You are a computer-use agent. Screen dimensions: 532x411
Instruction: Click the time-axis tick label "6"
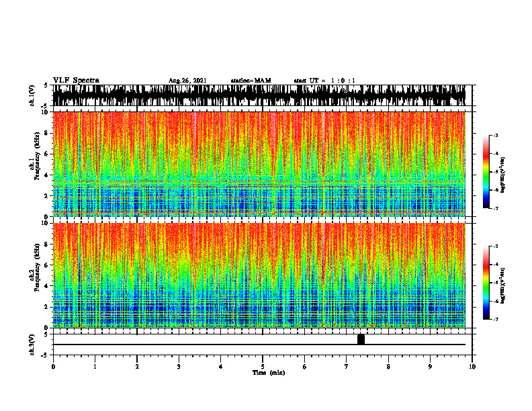[304, 367]
